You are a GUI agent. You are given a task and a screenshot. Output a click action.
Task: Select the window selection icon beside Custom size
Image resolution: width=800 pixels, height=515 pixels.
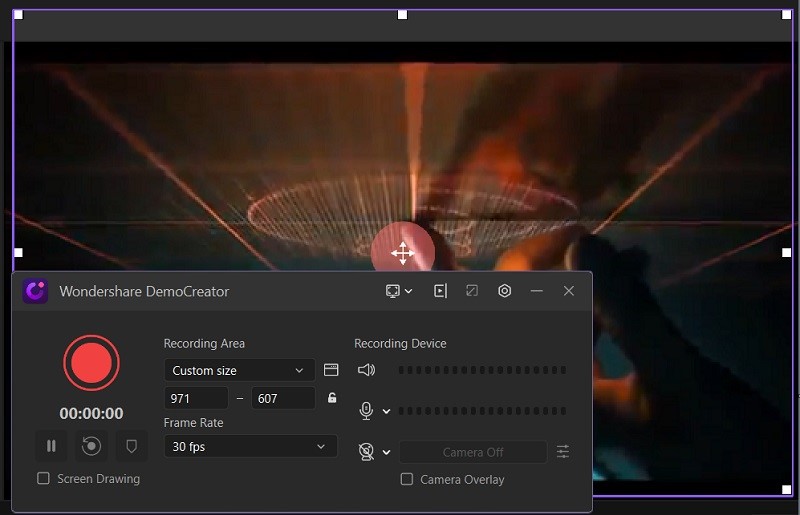[x=331, y=370]
